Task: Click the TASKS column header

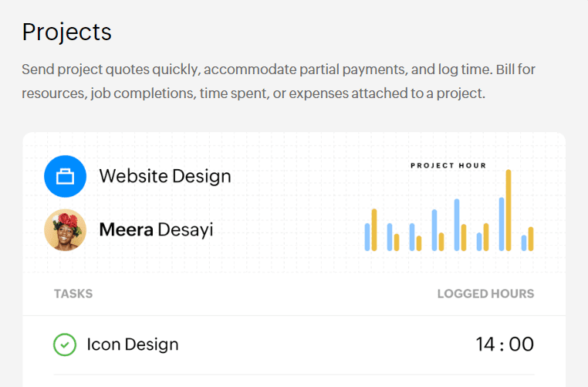Action: click(x=73, y=294)
